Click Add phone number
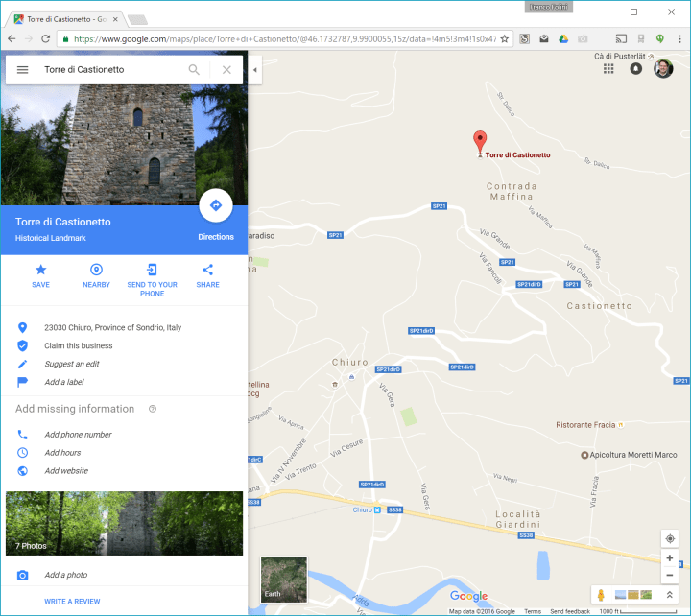 click(78, 435)
